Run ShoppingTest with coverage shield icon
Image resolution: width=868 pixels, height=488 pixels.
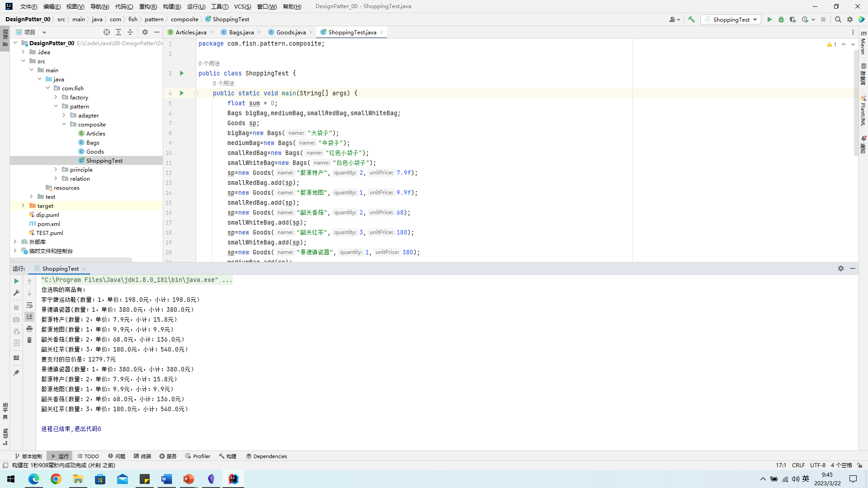coord(793,19)
